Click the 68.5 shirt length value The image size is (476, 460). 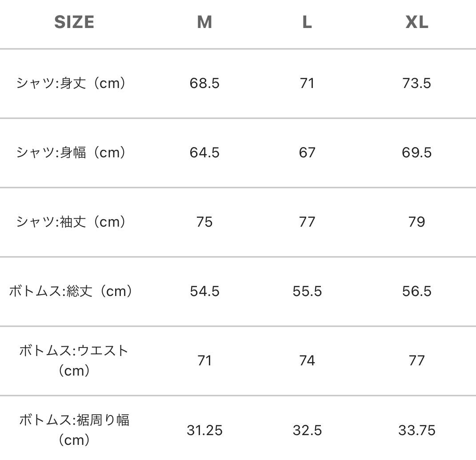tap(204, 84)
